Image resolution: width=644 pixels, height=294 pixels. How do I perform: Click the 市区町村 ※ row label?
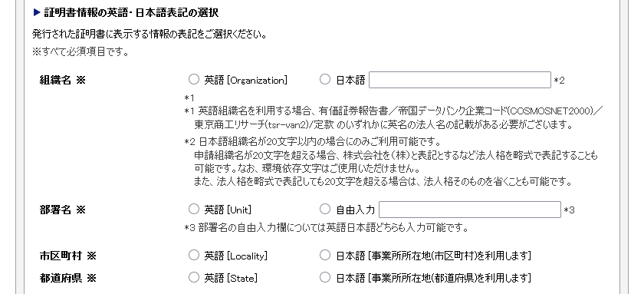(67, 256)
